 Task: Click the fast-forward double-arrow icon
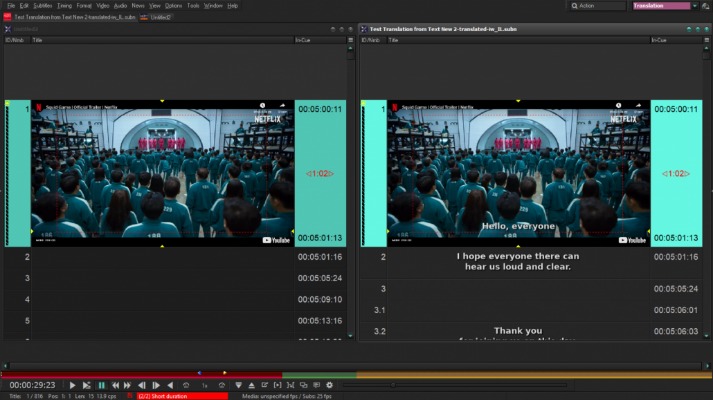point(128,385)
